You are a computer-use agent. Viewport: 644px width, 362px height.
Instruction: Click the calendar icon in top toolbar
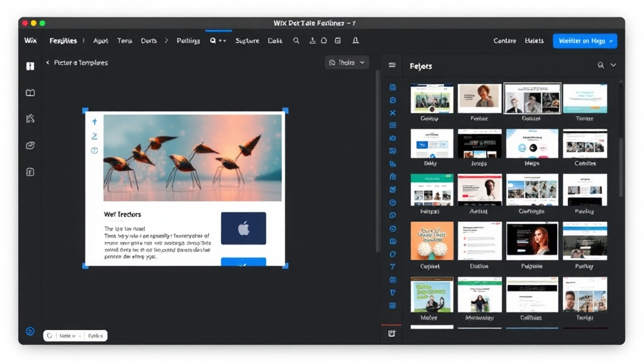[338, 40]
